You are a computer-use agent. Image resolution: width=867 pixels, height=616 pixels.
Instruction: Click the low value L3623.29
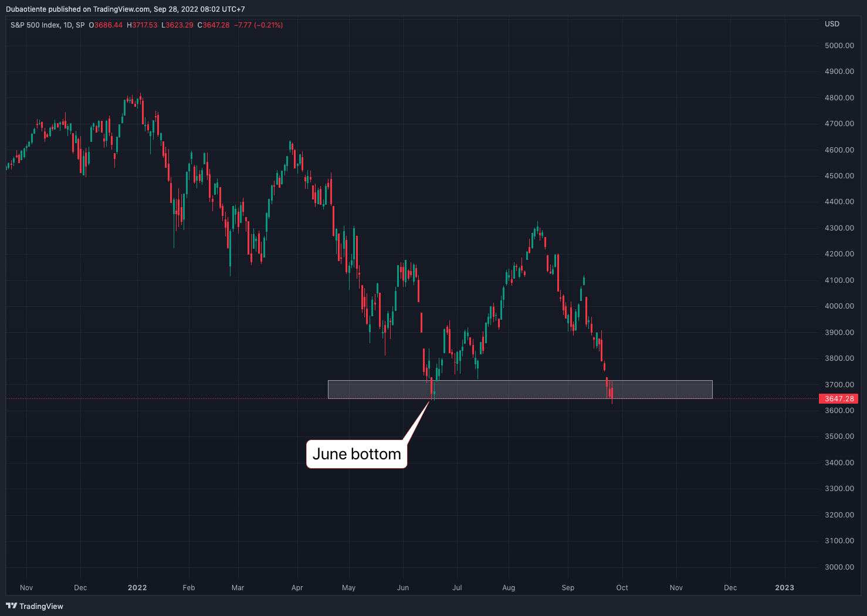point(177,25)
